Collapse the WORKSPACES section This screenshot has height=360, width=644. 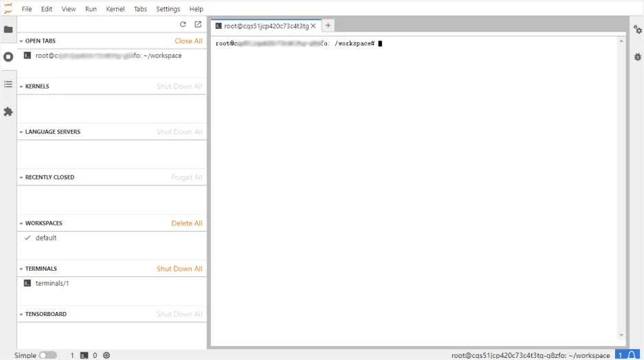(21, 223)
